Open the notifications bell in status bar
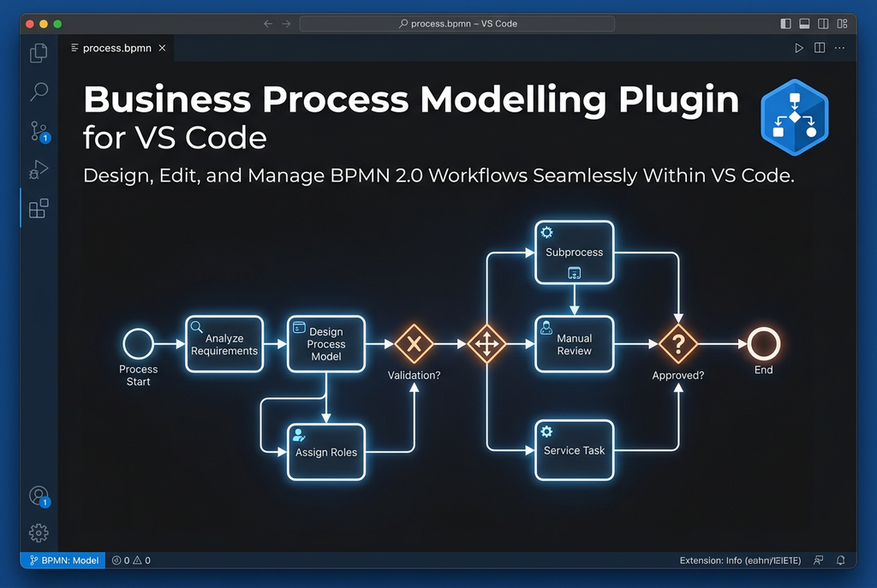877x588 pixels. pyautogui.click(x=841, y=560)
